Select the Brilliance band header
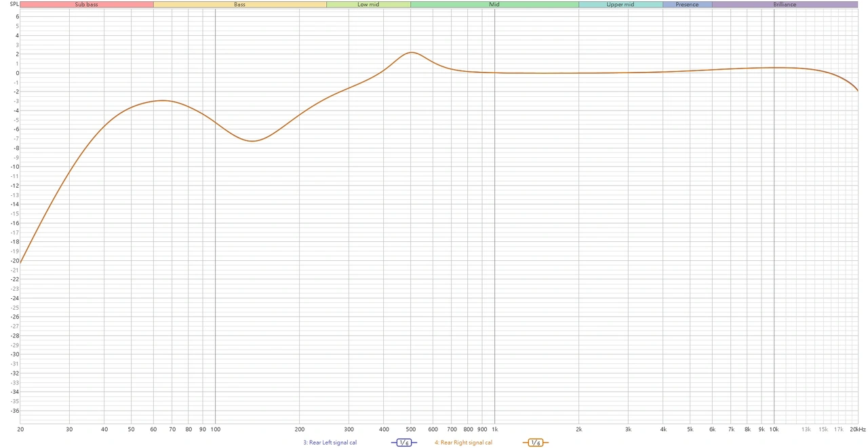The height and width of the screenshot is (448, 868). point(785,5)
